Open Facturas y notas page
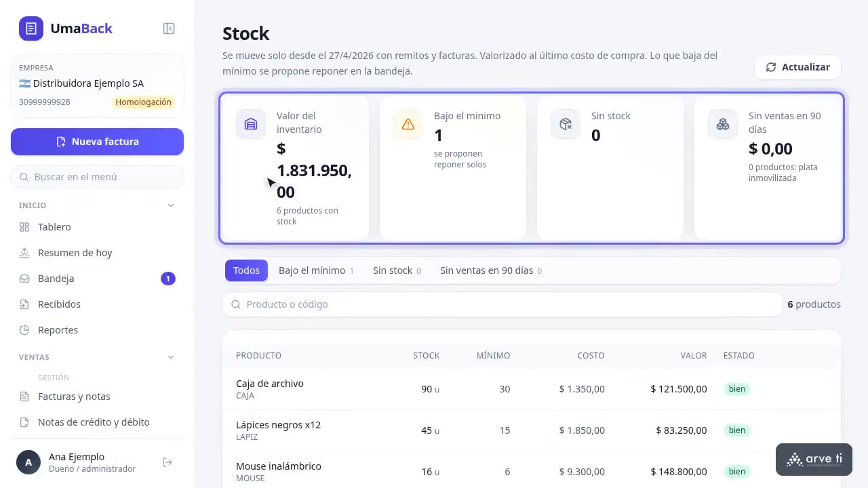This screenshot has height=488, width=868. pos(97,396)
